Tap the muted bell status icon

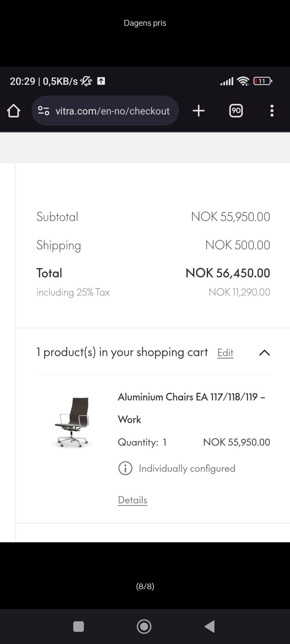86,81
